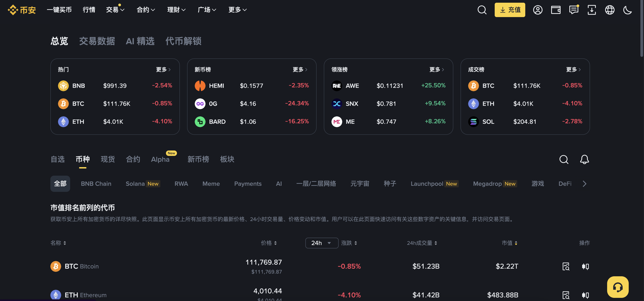Switch to the 现货 tab
This screenshot has width=644, height=301.
pyautogui.click(x=108, y=159)
